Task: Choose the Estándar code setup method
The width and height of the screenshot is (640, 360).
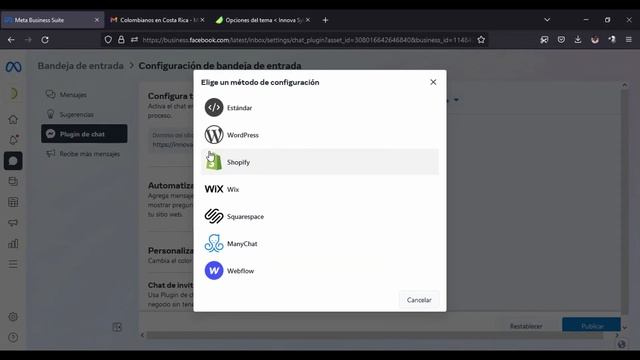Action: pyautogui.click(x=319, y=108)
